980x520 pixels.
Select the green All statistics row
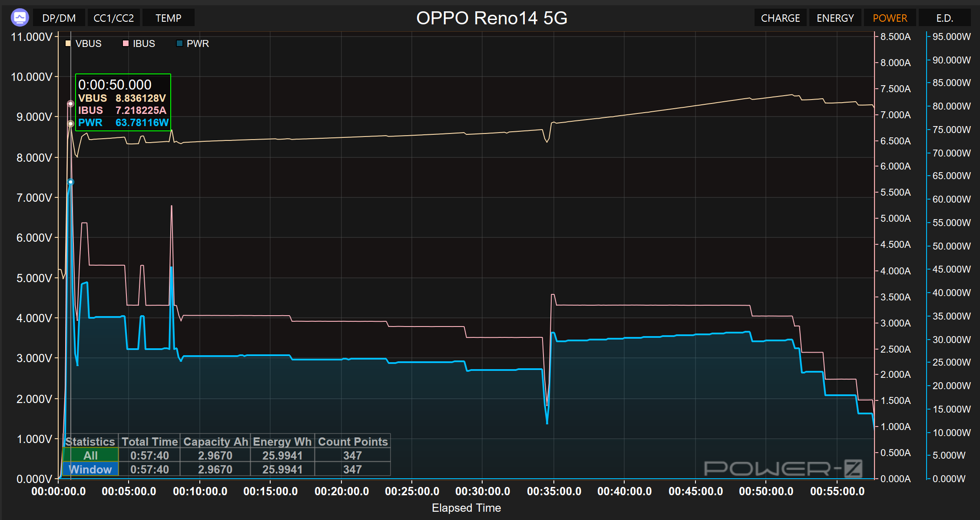pyautogui.click(x=90, y=455)
